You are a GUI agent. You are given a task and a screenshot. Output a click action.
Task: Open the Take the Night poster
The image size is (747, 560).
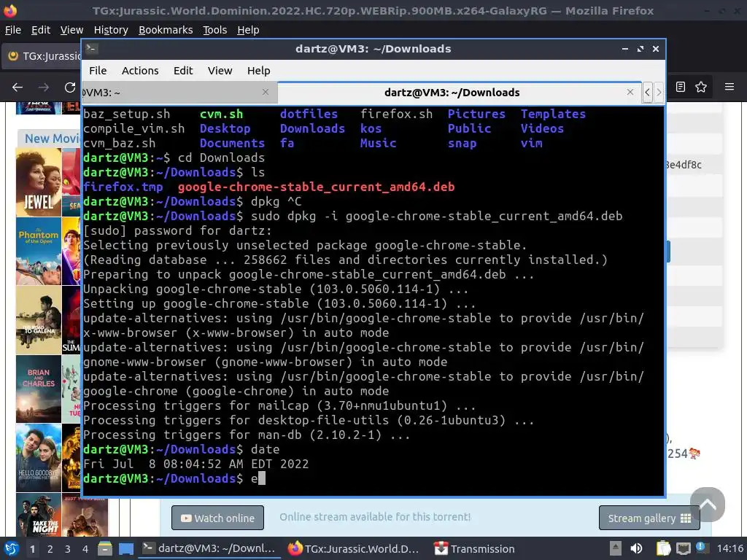[x=39, y=515]
